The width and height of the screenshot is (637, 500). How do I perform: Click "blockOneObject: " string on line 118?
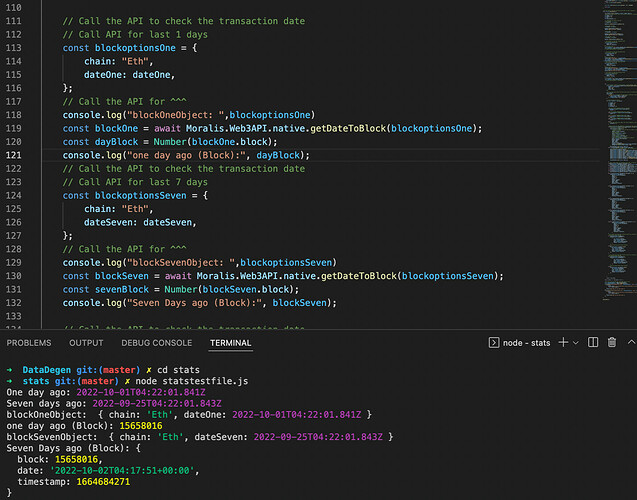click(x=176, y=115)
